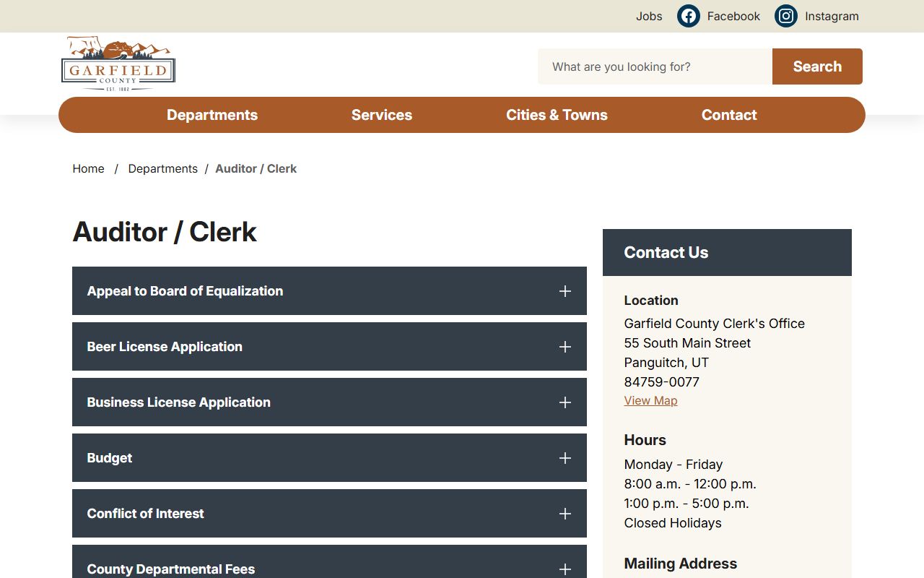Screen dimensions: 924x578
Task: Go to Home breadcrumb
Action: coord(88,168)
